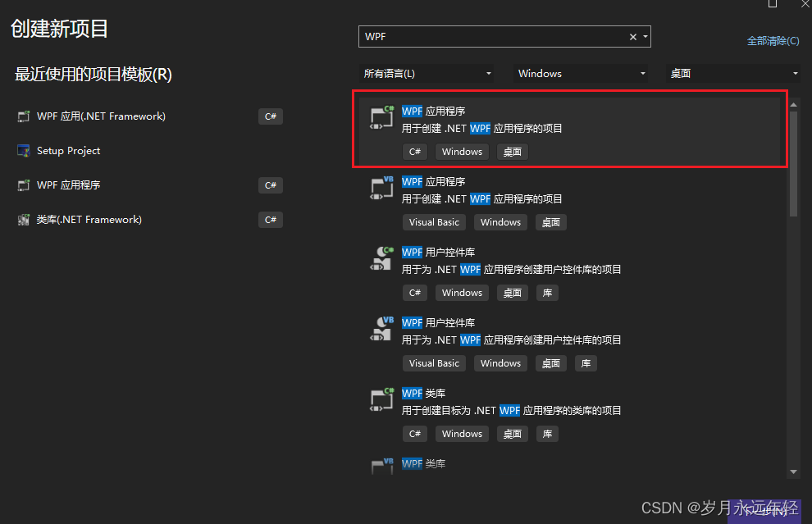Click the 桌面 tag under C# WPF 用户控件库
The width and height of the screenshot is (812, 524).
pyautogui.click(x=512, y=293)
